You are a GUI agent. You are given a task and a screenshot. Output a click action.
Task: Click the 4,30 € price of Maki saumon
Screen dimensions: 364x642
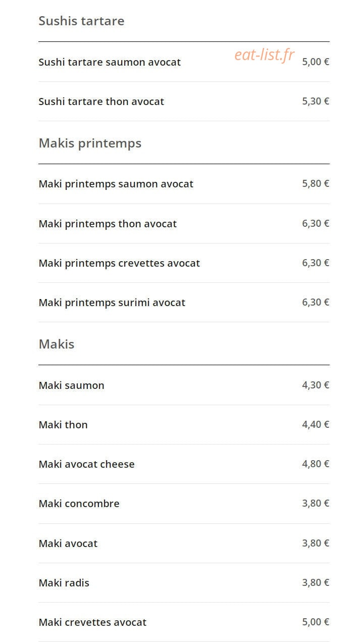(316, 385)
